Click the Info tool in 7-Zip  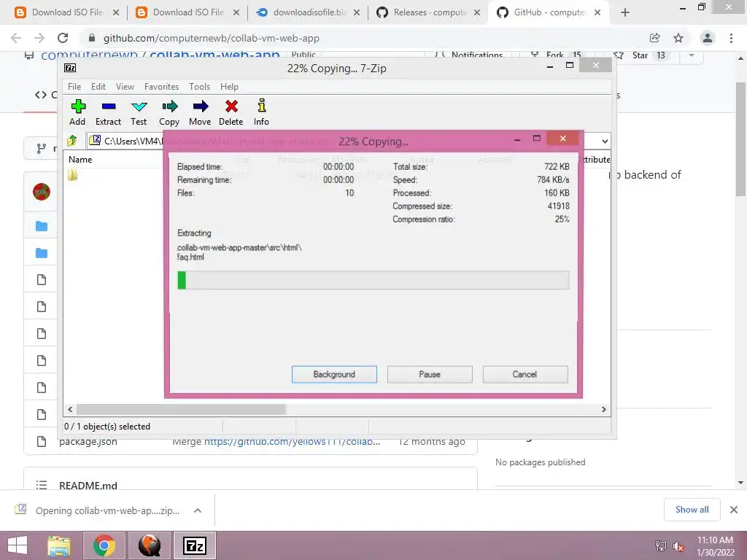tap(261, 112)
